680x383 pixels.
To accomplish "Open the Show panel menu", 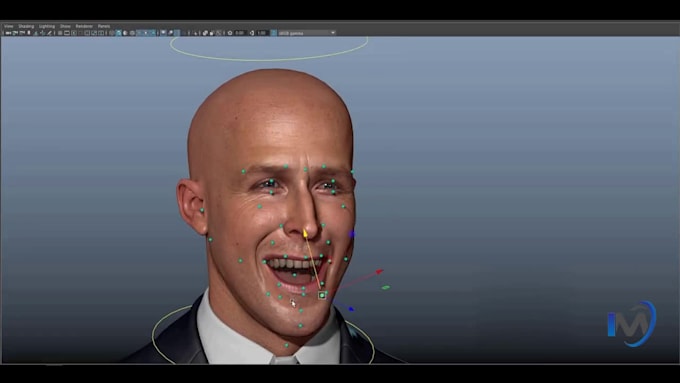I will coord(65,26).
